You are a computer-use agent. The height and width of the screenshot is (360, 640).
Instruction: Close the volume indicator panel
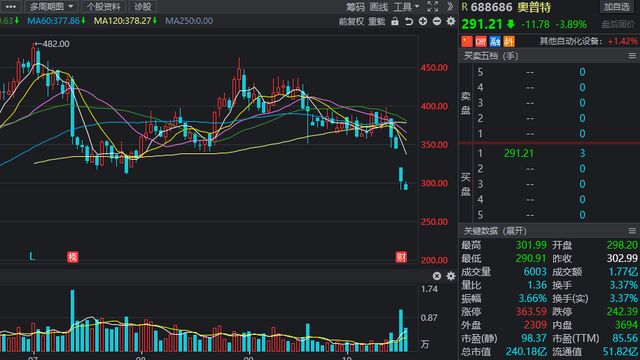pos(437,276)
